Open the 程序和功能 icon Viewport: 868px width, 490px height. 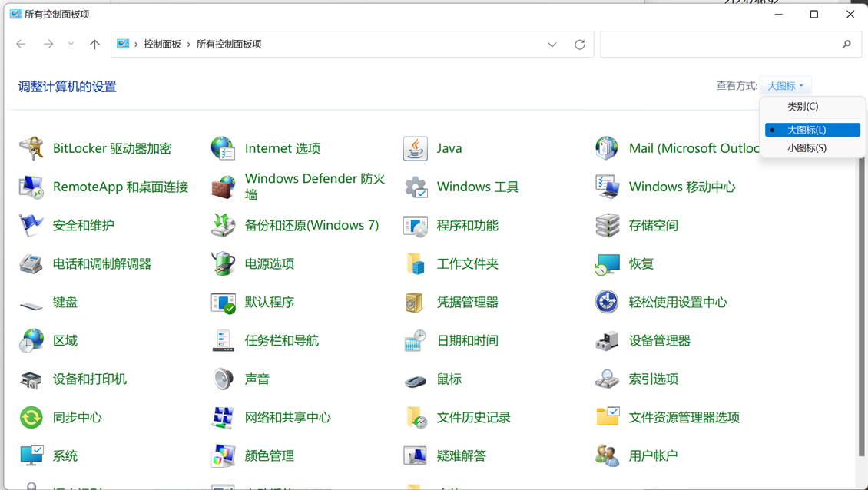(415, 225)
